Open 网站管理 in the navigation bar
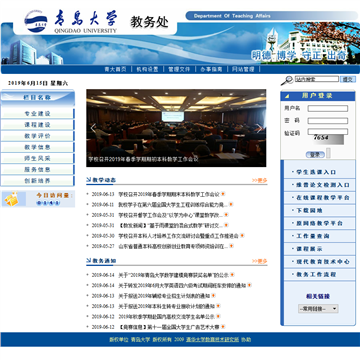360x360 pixels. tap(243, 69)
